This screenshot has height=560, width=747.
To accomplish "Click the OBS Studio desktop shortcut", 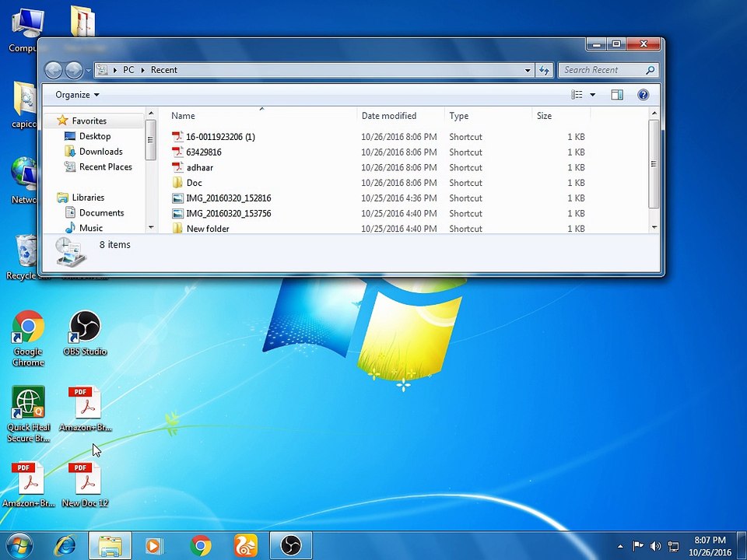I will click(x=85, y=333).
